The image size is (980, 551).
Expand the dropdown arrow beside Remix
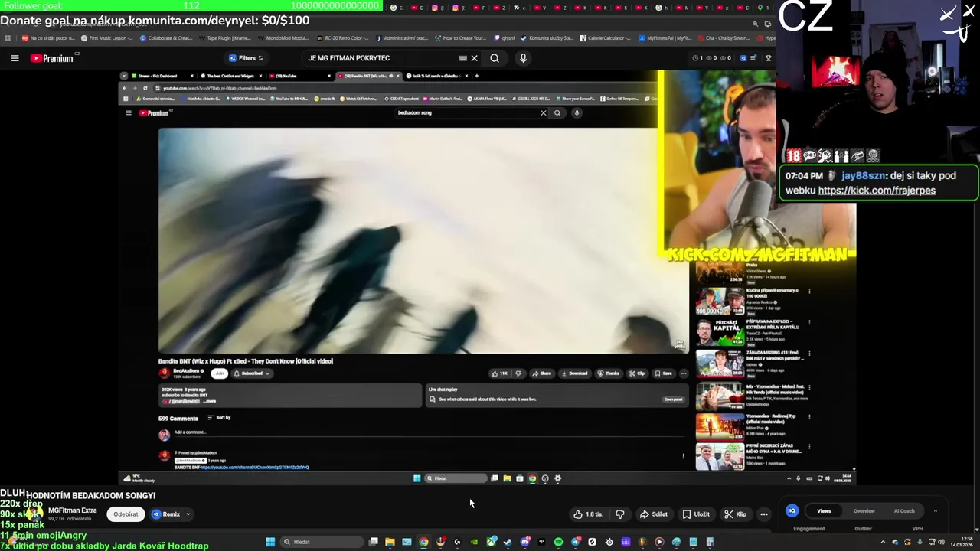pos(188,514)
